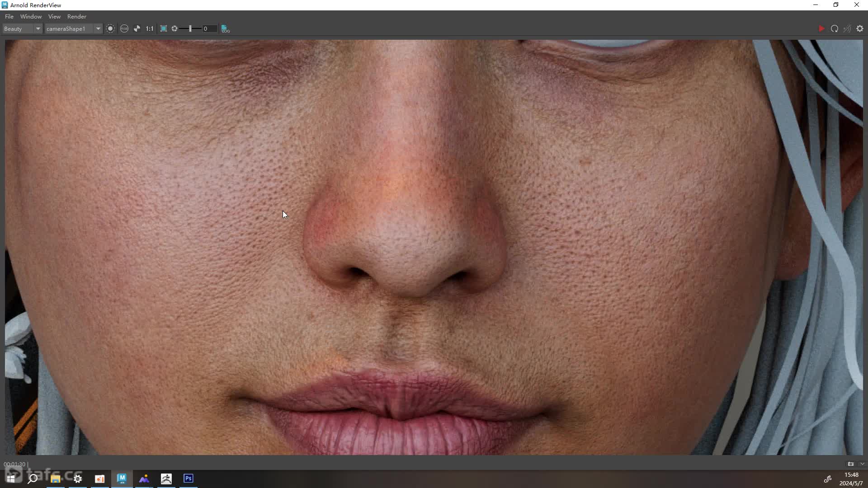Open ZBrush from the taskbar
Image resolution: width=868 pixels, height=488 pixels.
(166, 479)
